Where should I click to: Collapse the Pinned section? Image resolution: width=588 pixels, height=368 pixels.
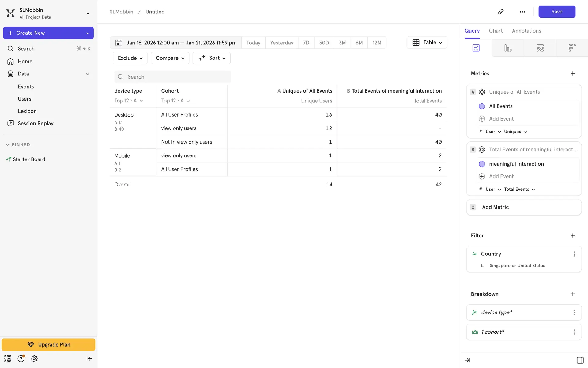[7, 145]
